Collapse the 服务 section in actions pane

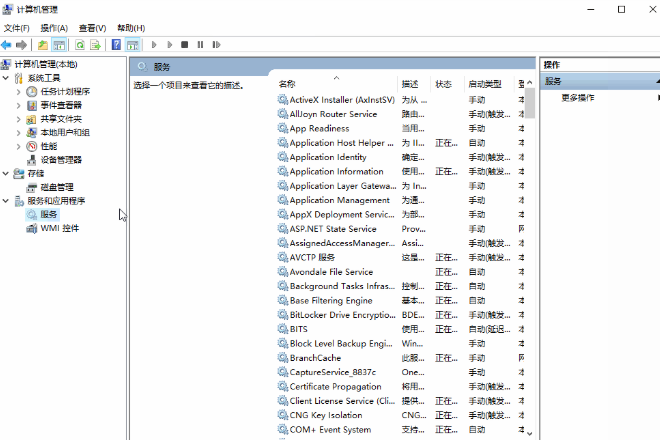pyautogui.click(x=657, y=81)
